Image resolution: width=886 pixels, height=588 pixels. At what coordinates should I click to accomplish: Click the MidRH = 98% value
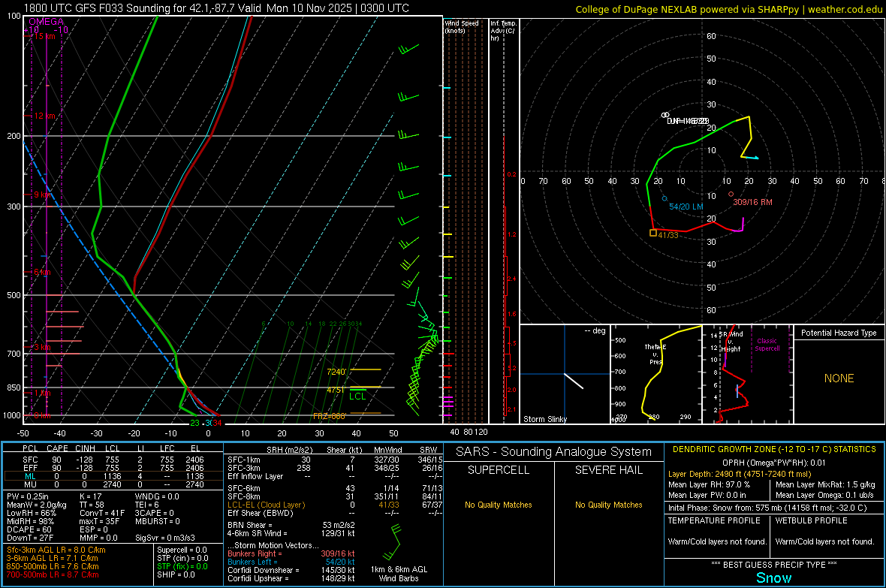pos(31,521)
